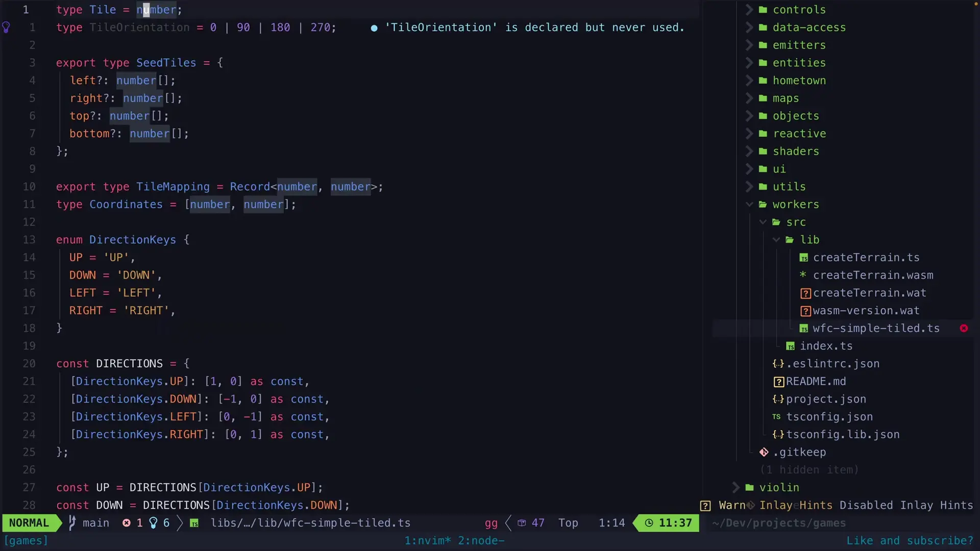
Task: Click the TypeScript icon of createTerrain.ts
Action: [804, 258]
